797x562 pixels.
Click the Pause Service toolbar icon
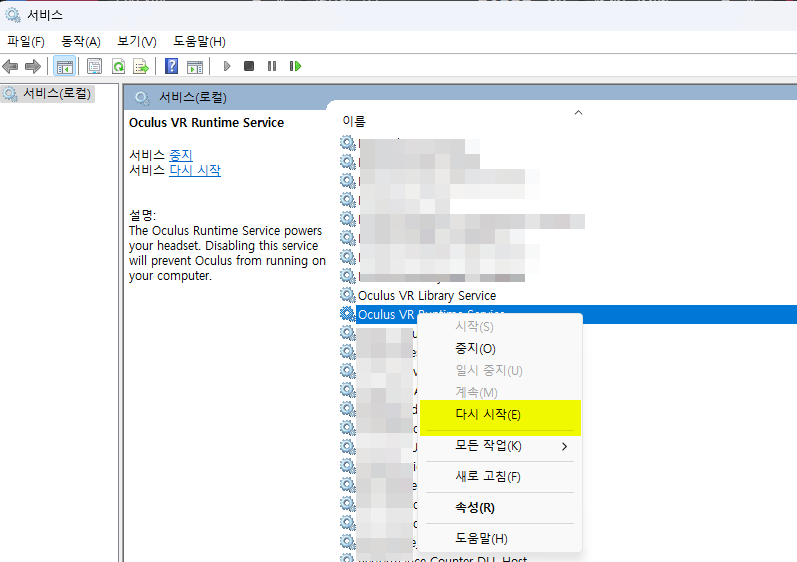point(272,66)
